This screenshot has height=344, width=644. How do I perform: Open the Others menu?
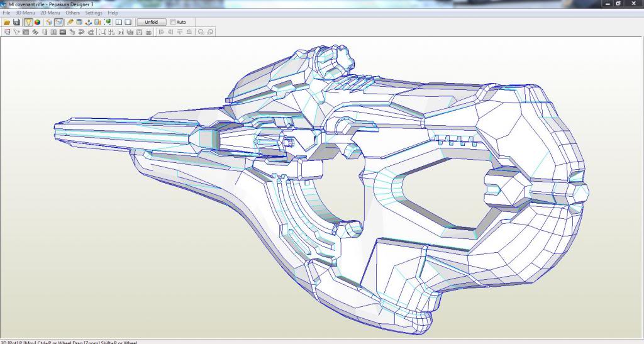pos(73,13)
